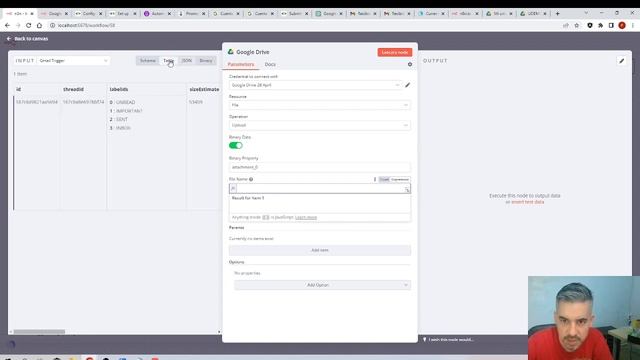Open the browser side panel icon
The height and width of the screenshot is (360, 640).
tap(611, 25)
